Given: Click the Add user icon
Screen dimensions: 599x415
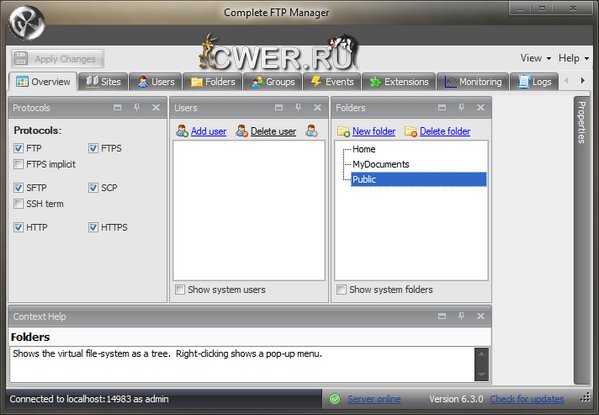Looking at the screenshot, I should coord(182,131).
